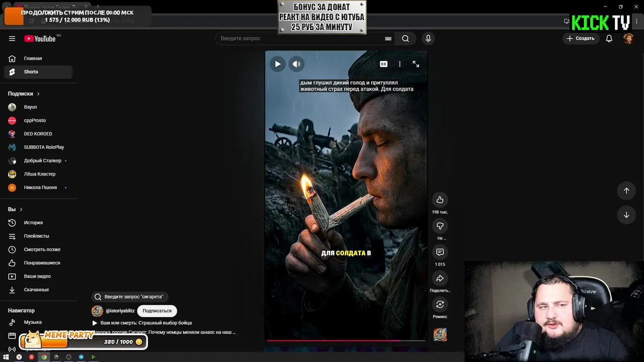
Task: Expand the Подписки section chevron
Action: (38, 94)
